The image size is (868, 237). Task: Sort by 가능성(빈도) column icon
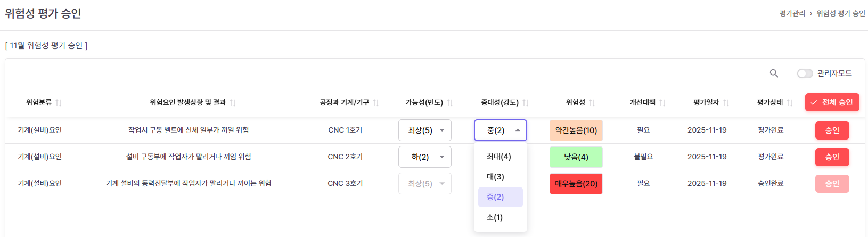(450, 103)
